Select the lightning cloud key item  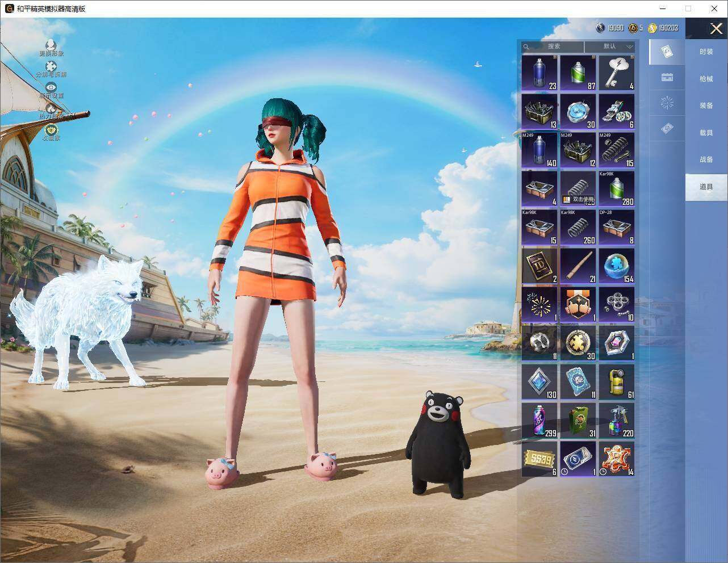point(617,73)
